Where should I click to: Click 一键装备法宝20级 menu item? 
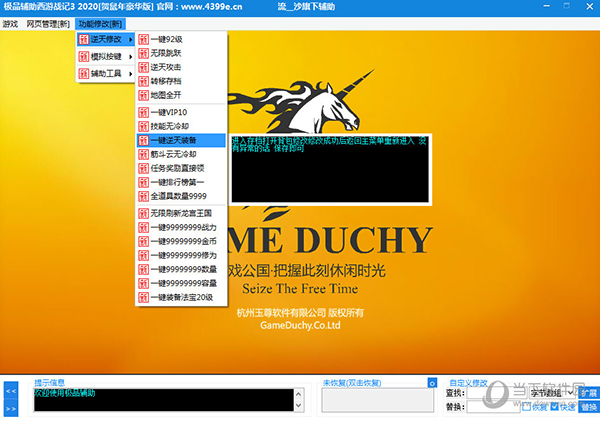click(x=181, y=297)
